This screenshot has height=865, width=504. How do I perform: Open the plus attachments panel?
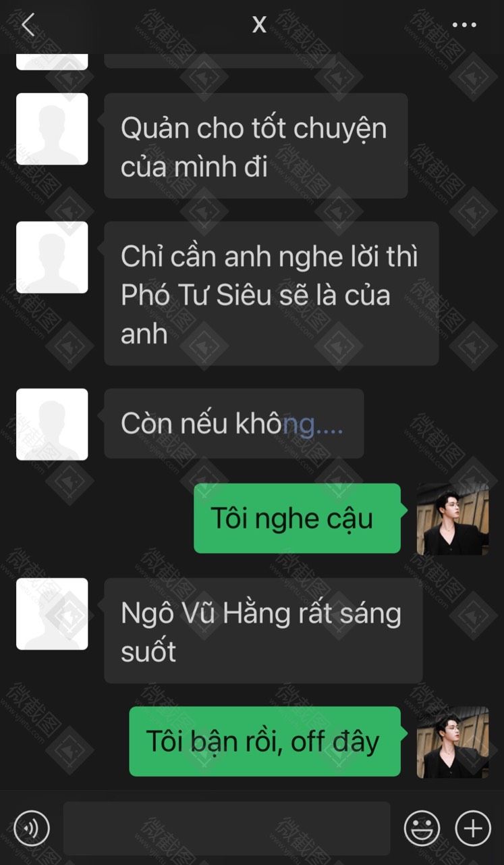(x=473, y=828)
